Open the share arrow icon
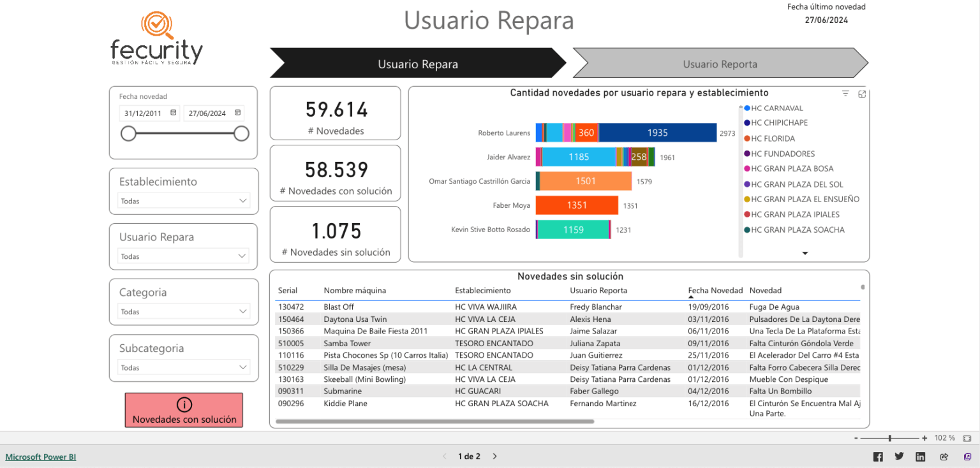 944,457
